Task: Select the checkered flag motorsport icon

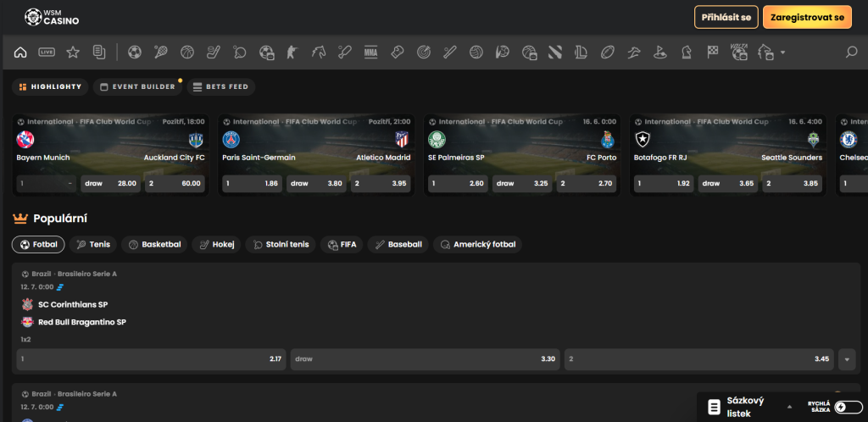Action: (x=712, y=53)
